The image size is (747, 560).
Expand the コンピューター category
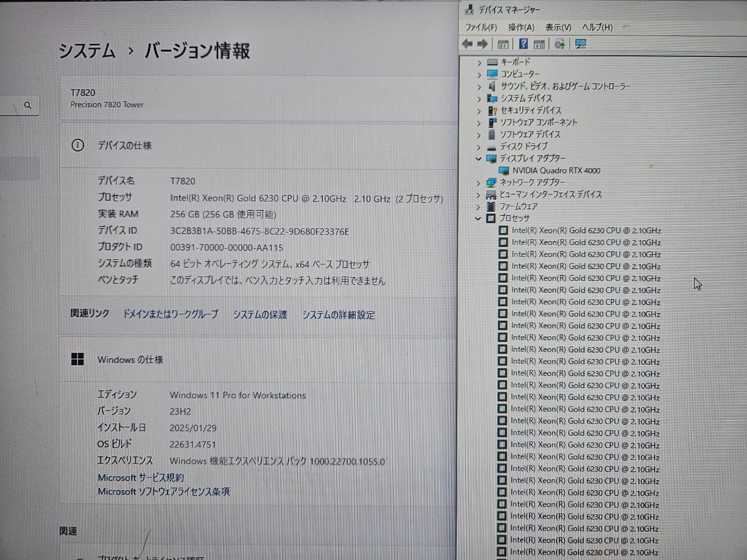[x=479, y=75]
